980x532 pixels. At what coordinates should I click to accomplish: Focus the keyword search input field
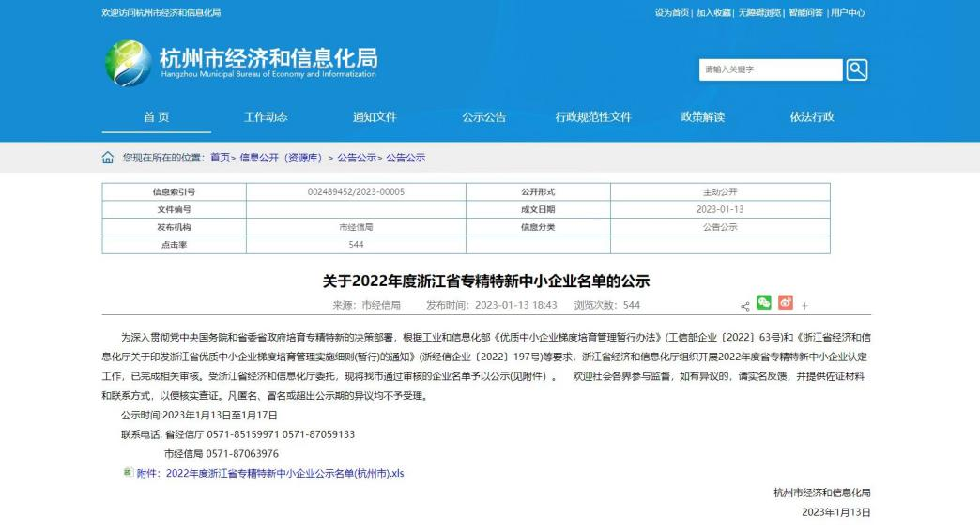(770, 69)
